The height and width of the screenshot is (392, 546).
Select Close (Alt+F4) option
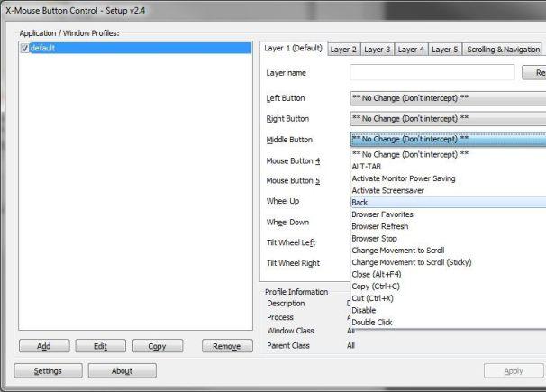coord(448,274)
